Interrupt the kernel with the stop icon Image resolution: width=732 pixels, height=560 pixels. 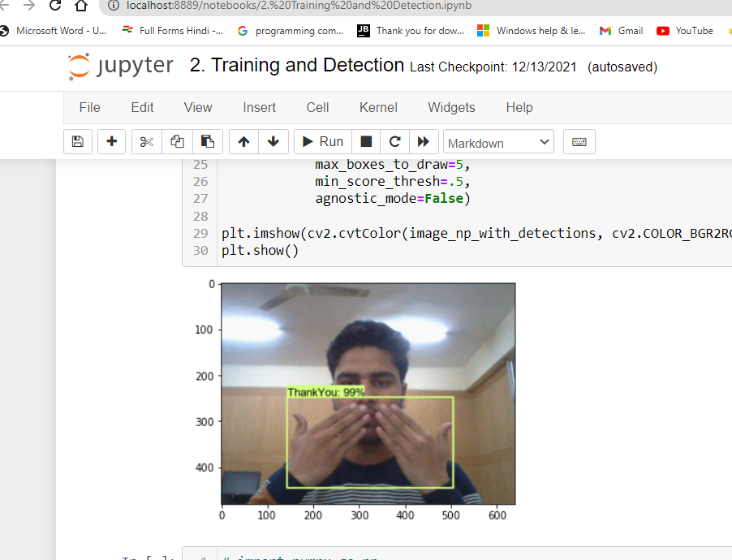click(365, 141)
